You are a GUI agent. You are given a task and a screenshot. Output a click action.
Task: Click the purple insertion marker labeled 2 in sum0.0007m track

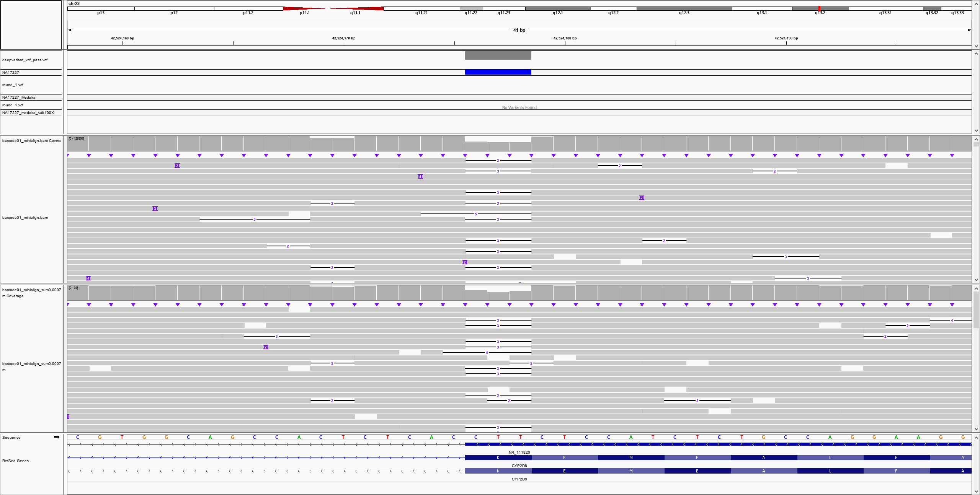pos(265,347)
